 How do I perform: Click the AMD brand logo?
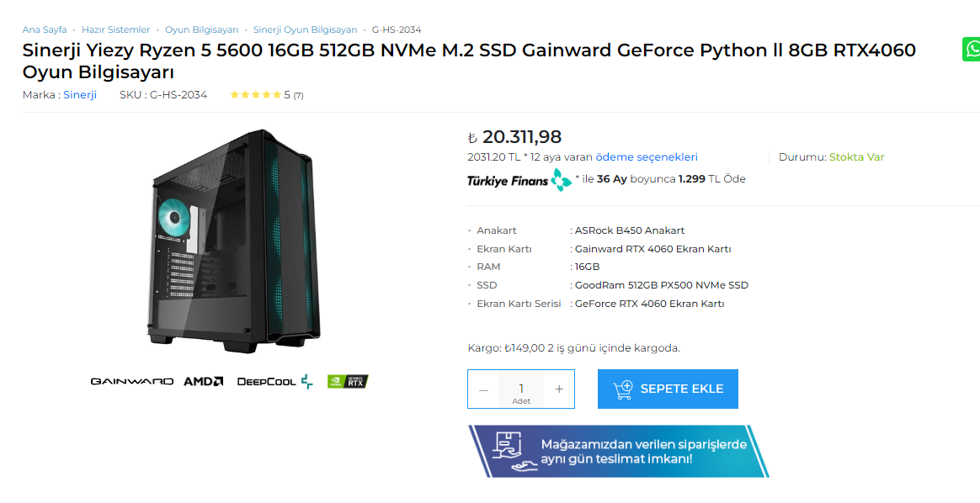tap(204, 382)
